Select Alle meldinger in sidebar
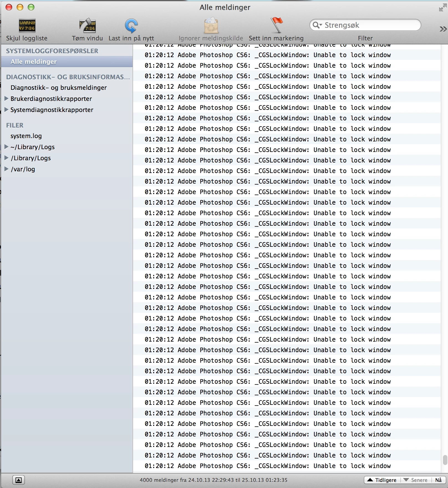Screen dimensions: 448x488 click(x=67, y=62)
